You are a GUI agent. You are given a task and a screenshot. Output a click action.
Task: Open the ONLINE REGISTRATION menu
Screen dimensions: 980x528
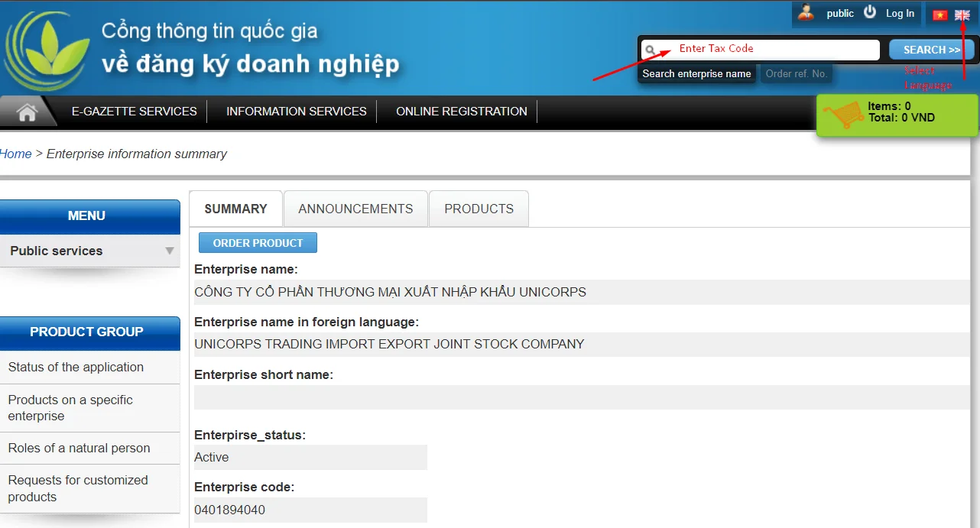click(462, 112)
